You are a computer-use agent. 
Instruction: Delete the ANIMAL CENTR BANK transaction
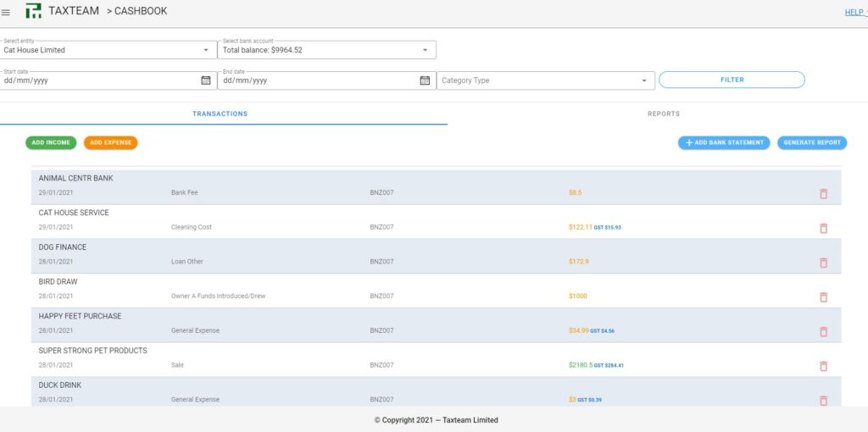tap(823, 194)
